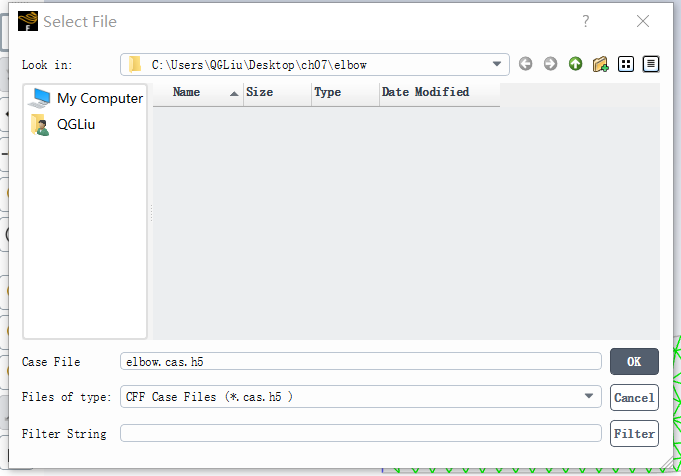The width and height of the screenshot is (681, 476).
Task: Select QGLiu folder in the sidebar
Action: pos(63,125)
